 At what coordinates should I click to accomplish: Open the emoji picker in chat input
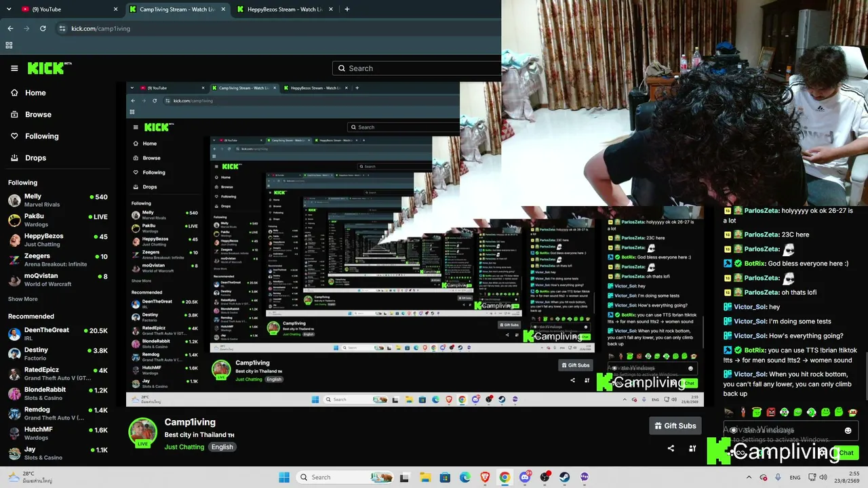(x=848, y=430)
